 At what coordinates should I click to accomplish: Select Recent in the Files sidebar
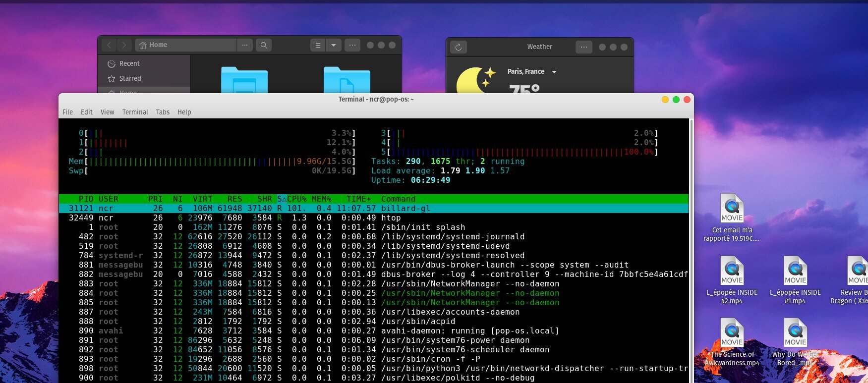[x=129, y=63]
